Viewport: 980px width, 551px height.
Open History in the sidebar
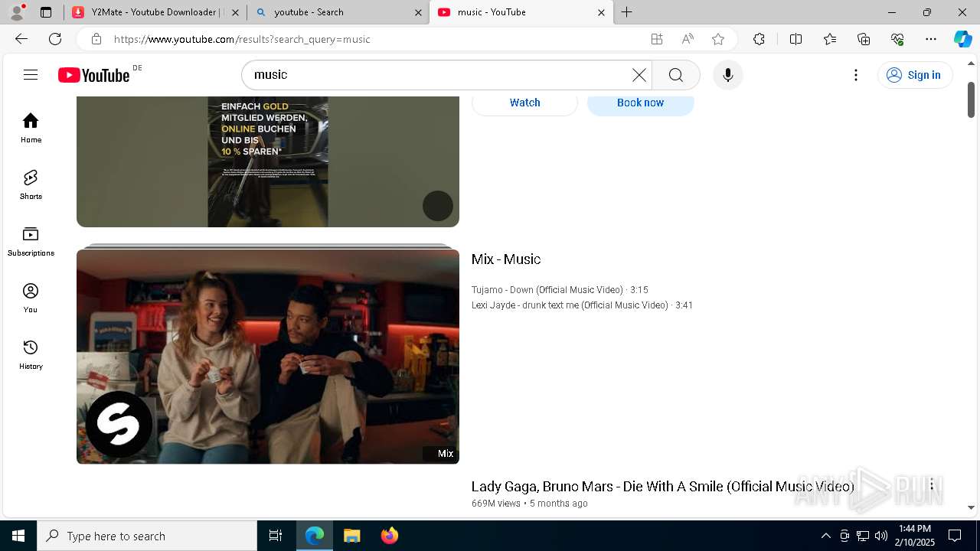[x=31, y=354]
